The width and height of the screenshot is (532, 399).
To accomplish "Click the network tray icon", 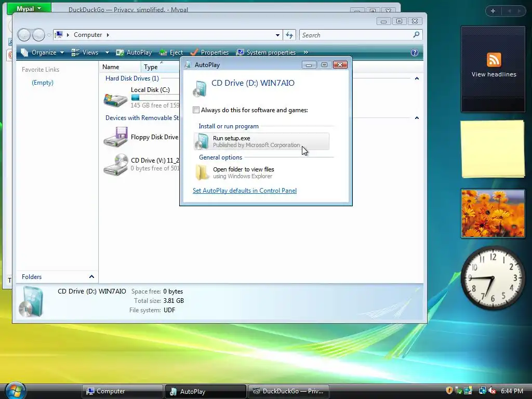I will tap(482, 391).
